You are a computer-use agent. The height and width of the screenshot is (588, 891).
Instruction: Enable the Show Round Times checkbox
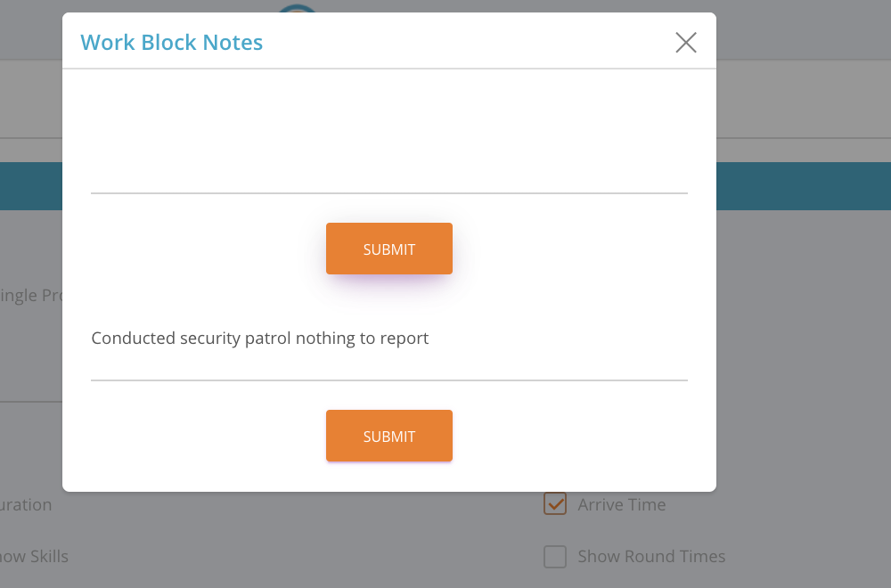click(x=555, y=557)
